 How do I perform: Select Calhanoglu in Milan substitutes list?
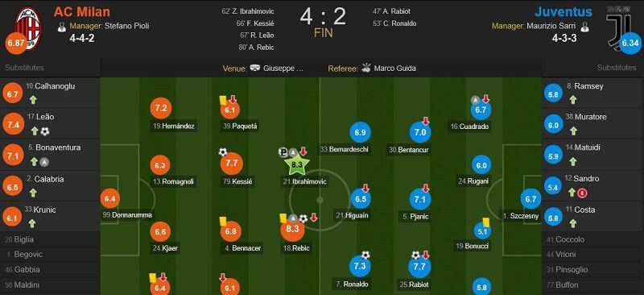click(50, 93)
